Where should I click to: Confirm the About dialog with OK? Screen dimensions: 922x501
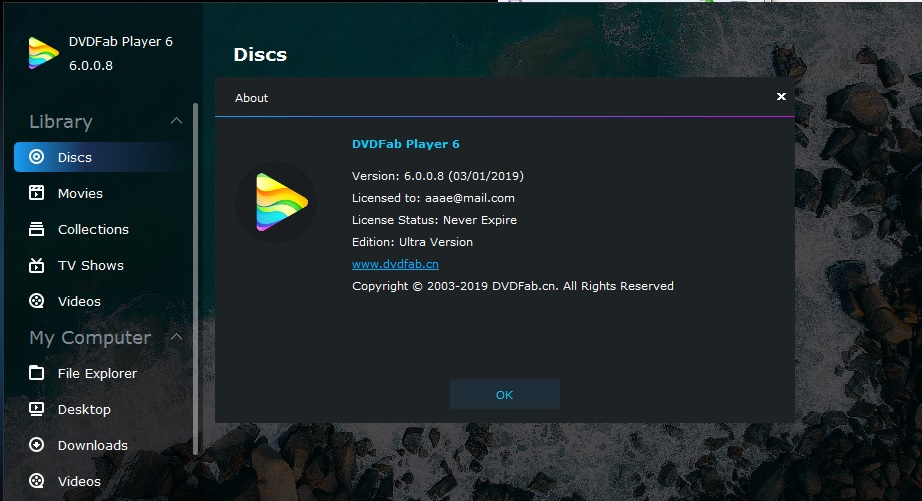click(x=505, y=395)
